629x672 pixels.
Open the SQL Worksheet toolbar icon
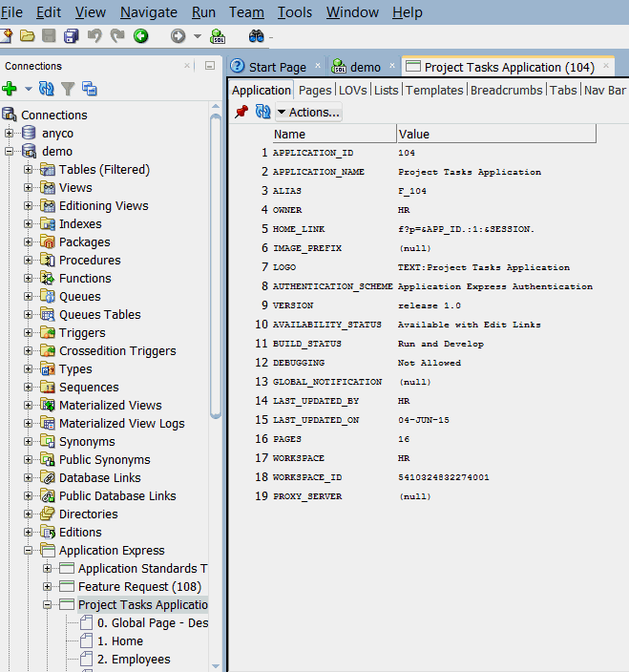(218, 36)
